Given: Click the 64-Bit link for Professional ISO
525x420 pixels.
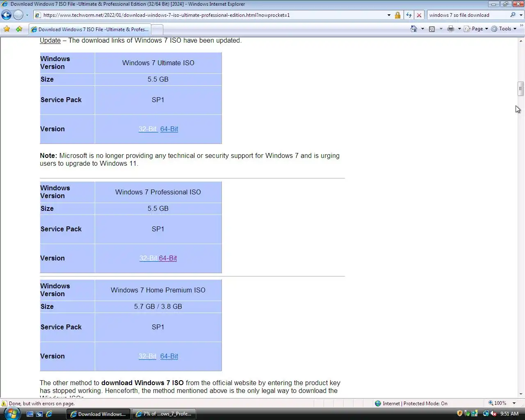Looking at the screenshot, I should (x=168, y=258).
